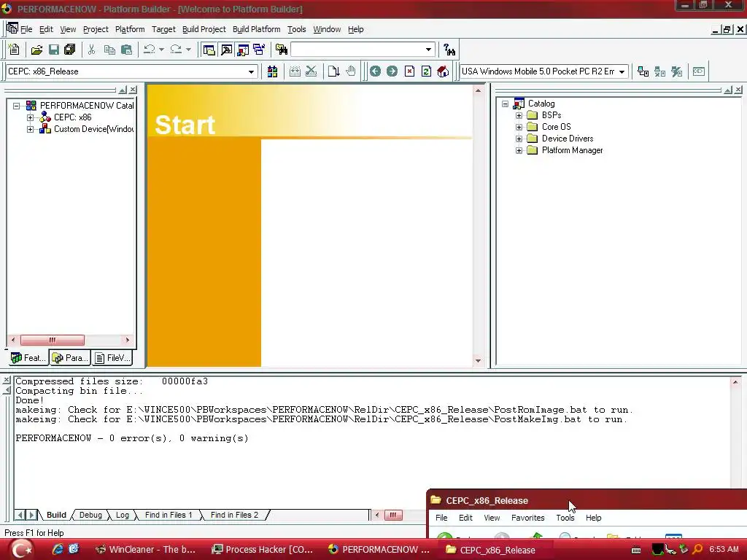Viewport: 747px width, 560px height.
Task: Click the output pane horizontal scrollbar thumb
Action: point(393,515)
